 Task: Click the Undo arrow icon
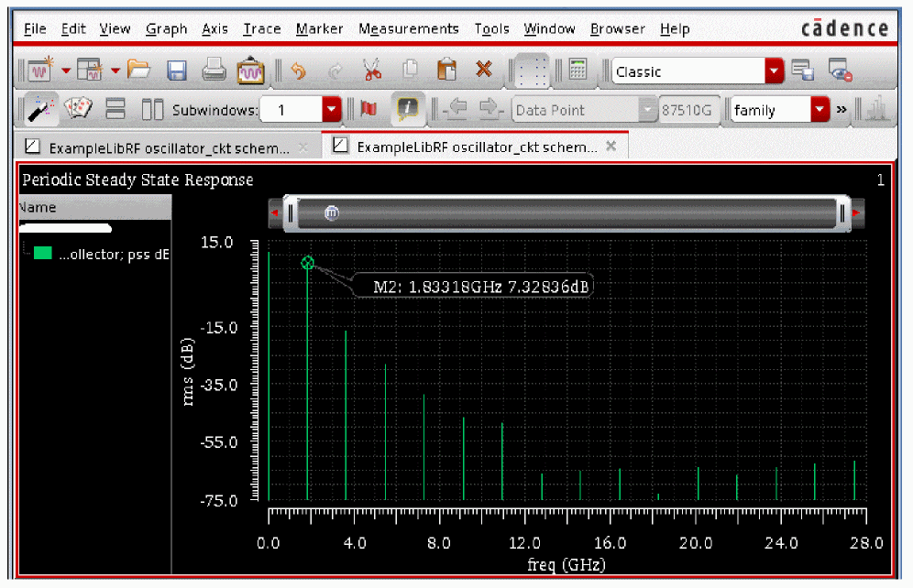(x=298, y=71)
